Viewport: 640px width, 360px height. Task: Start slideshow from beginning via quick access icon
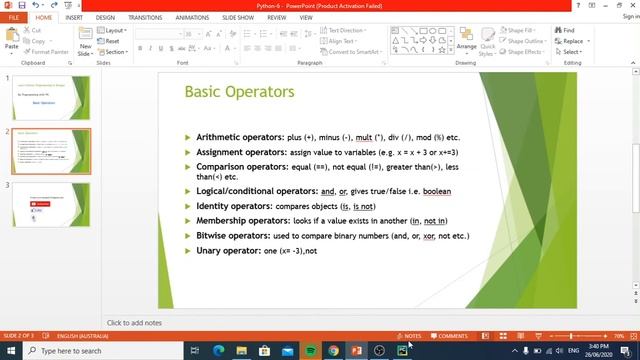[68, 5]
